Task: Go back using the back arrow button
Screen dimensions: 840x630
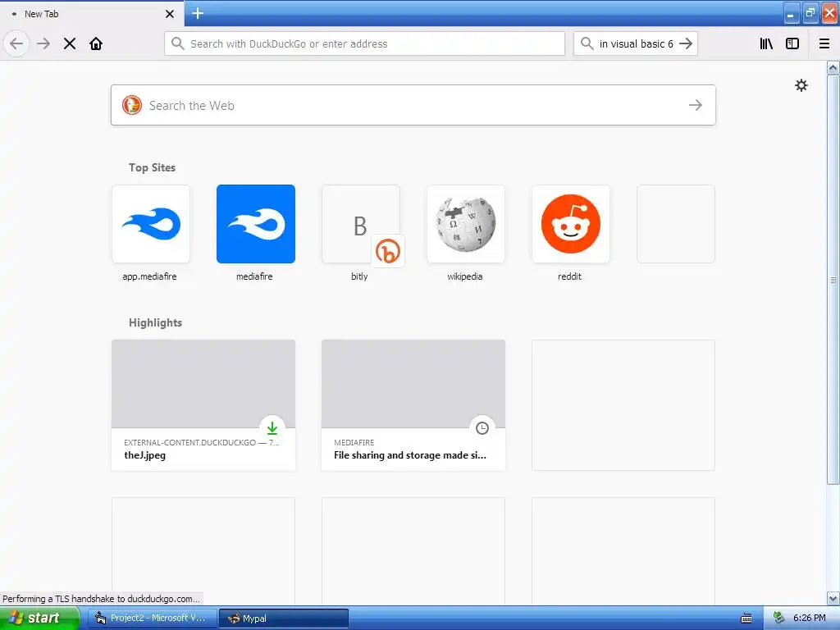Action: tap(16, 43)
